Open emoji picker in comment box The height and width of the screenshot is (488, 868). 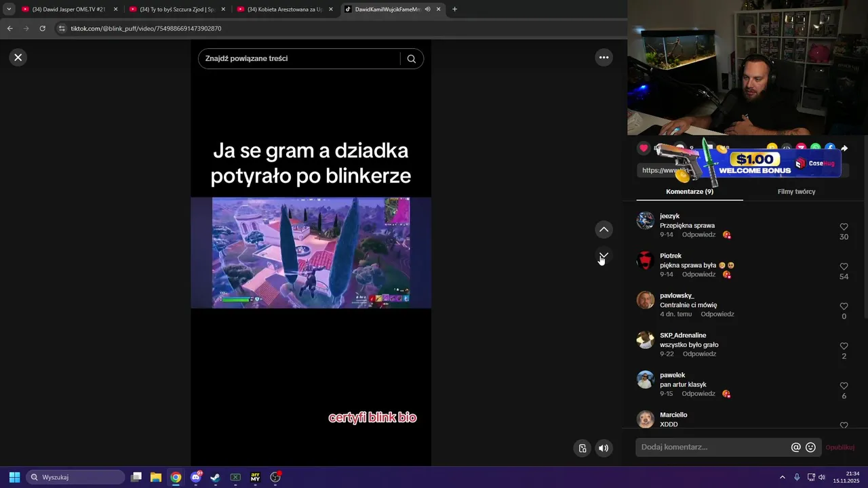[x=810, y=447]
